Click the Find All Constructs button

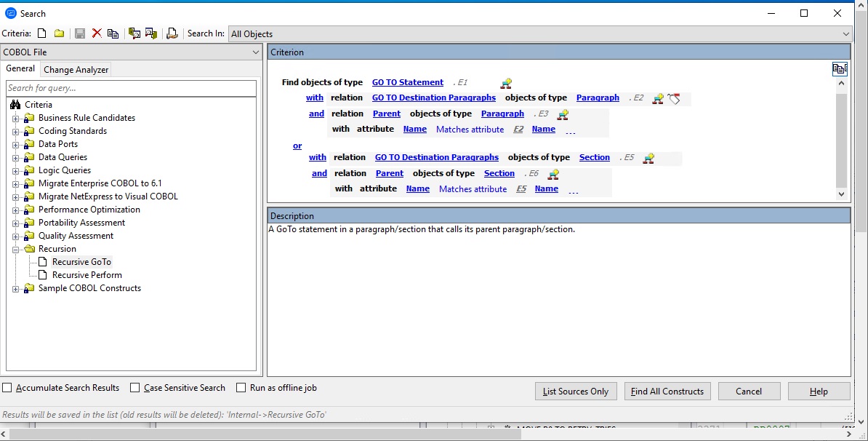pos(667,391)
